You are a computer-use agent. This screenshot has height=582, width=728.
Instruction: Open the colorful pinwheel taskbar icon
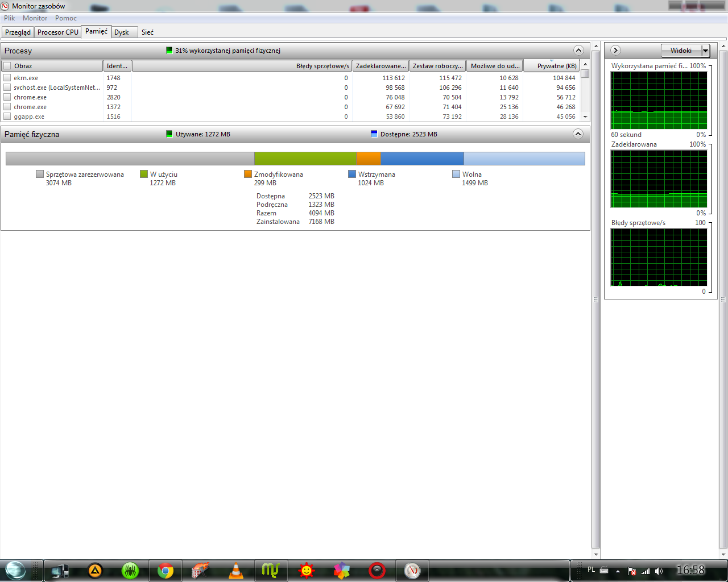[342, 571]
